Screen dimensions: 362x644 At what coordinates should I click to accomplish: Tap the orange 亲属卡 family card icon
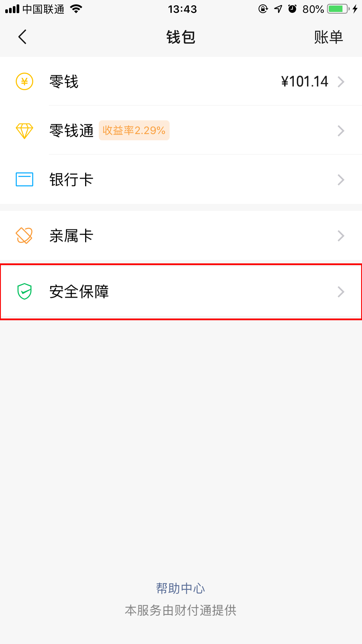click(x=24, y=235)
